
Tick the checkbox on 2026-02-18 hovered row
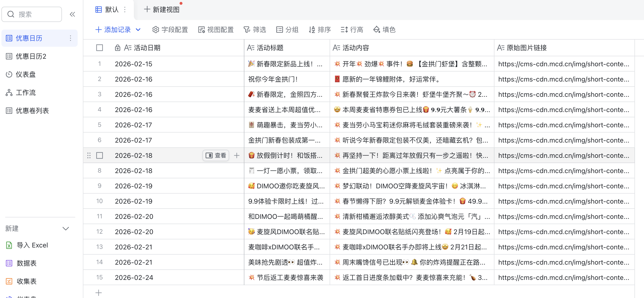pyautogui.click(x=100, y=155)
